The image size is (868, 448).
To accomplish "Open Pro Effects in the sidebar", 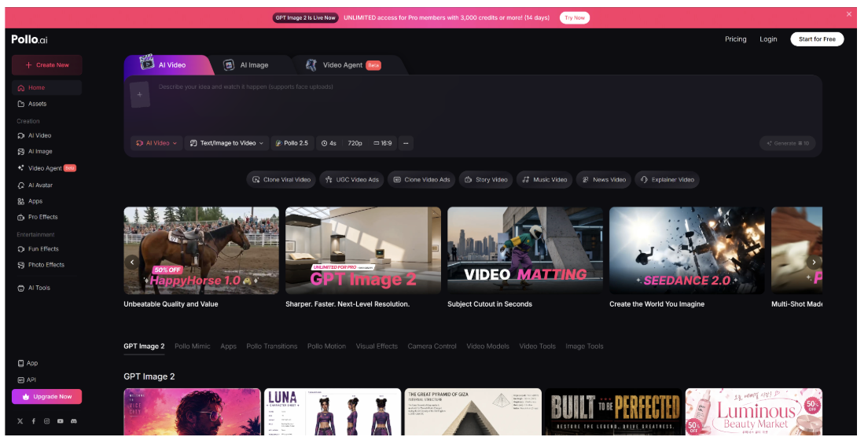I will tap(46, 218).
